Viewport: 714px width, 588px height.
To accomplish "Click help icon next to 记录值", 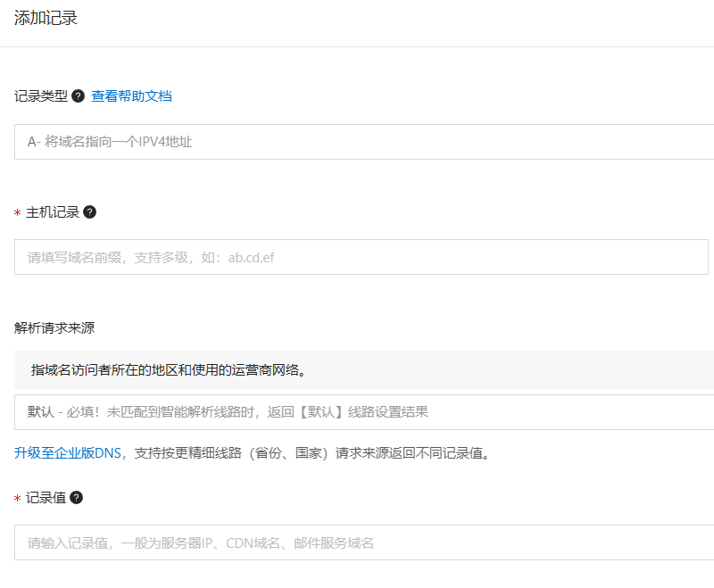I will pos(77,497).
